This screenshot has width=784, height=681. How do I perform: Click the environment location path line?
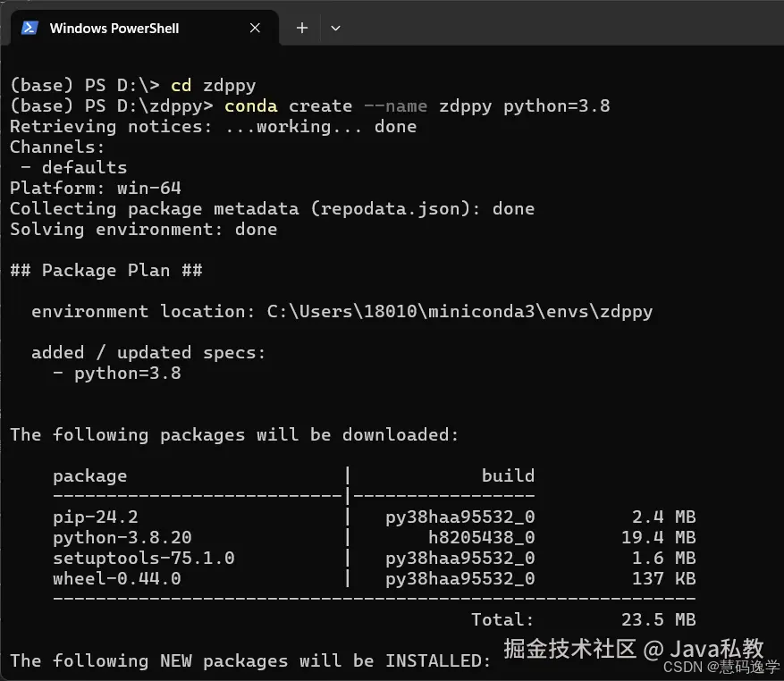pyautogui.click(x=342, y=312)
